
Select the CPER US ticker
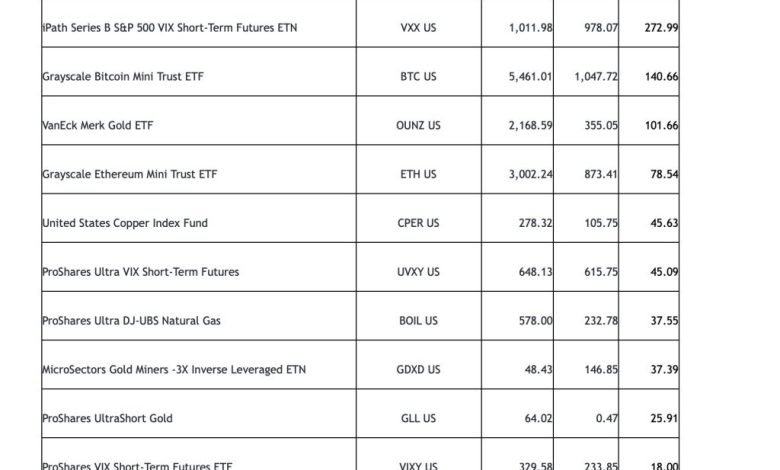[x=417, y=223]
